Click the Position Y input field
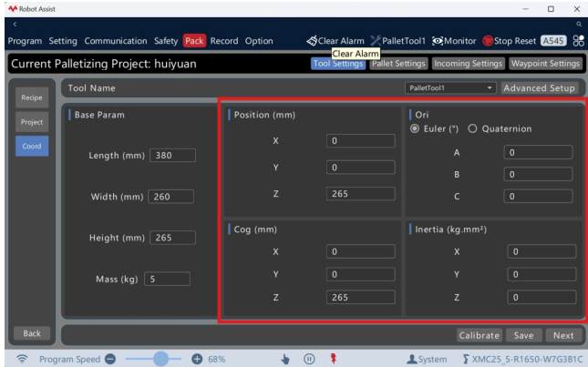The width and height of the screenshot is (588, 367). tap(361, 168)
